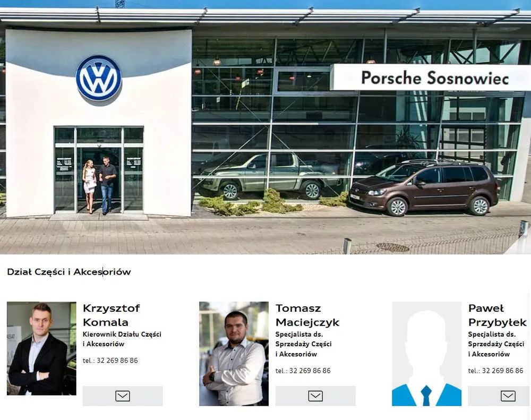Select the Dział Części i Akcesoriów heading
The height and width of the screenshot is (420, 531).
coord(69,272)
